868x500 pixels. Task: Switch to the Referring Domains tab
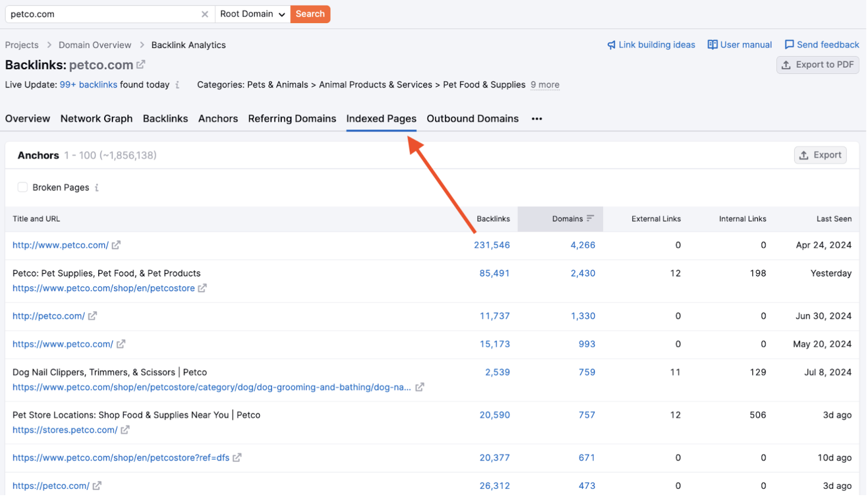click(x=292, y=119)
